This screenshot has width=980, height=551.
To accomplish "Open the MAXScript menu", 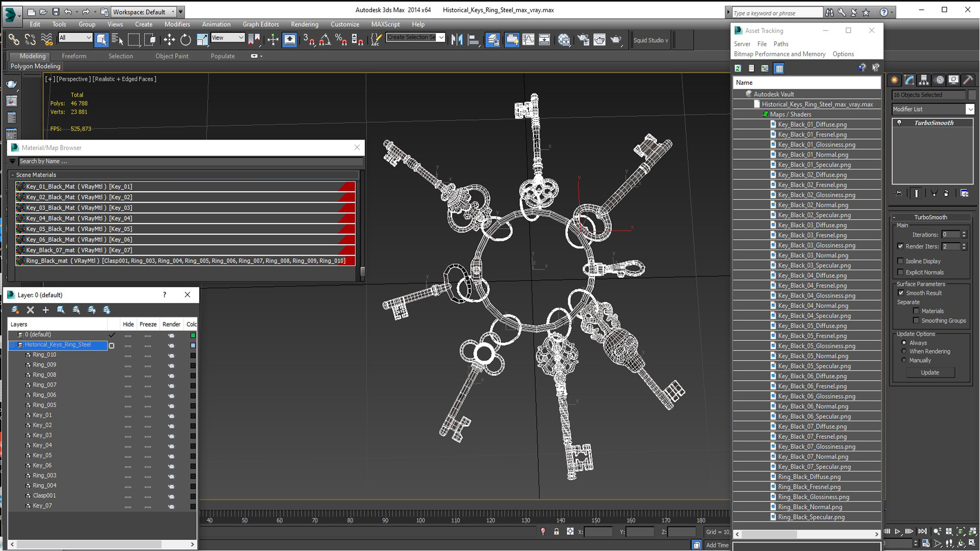I will pyautogui.click(x=385, y=24).
